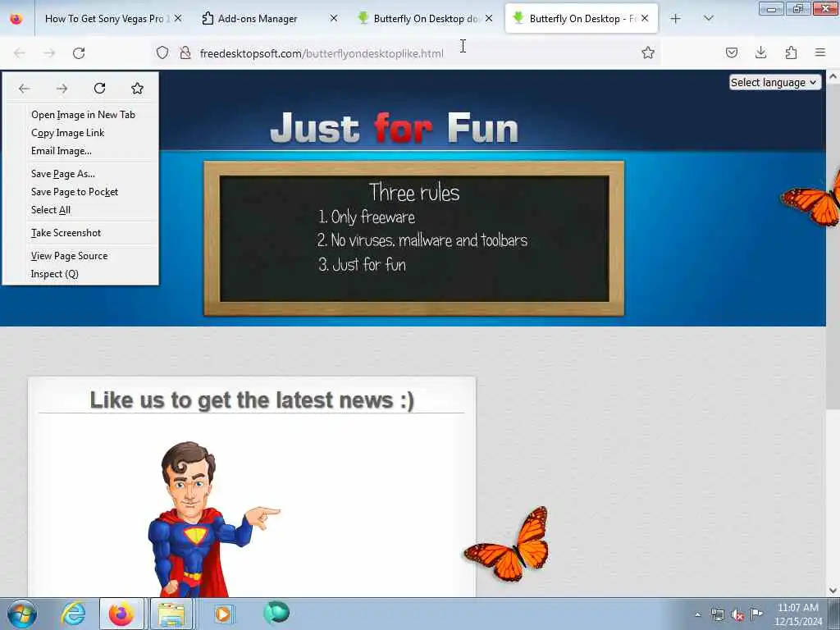Choose Inspect (Q) menu entry
Image resolution: width=840 pixels, height=630 pixels.
(x=55, y=274)
